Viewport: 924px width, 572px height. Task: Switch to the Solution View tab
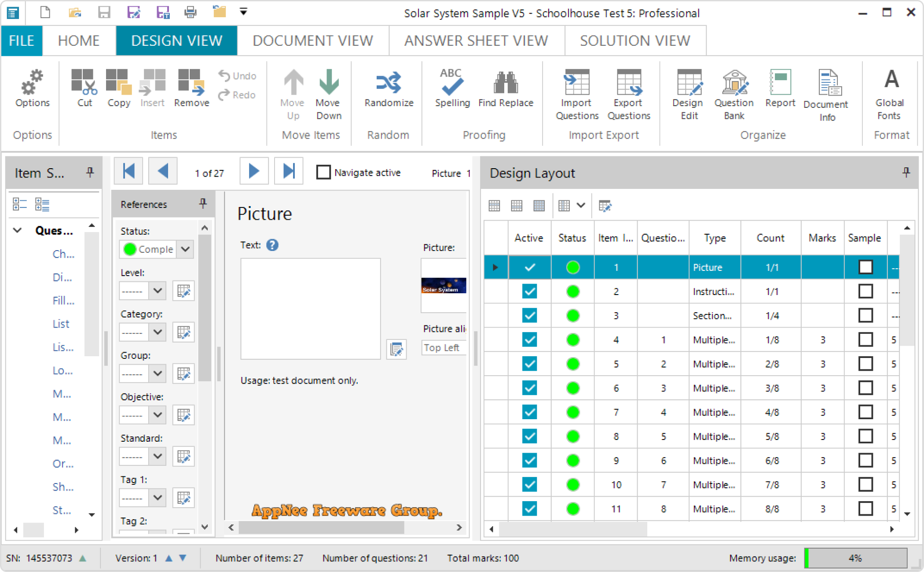(x=634, y=41)
